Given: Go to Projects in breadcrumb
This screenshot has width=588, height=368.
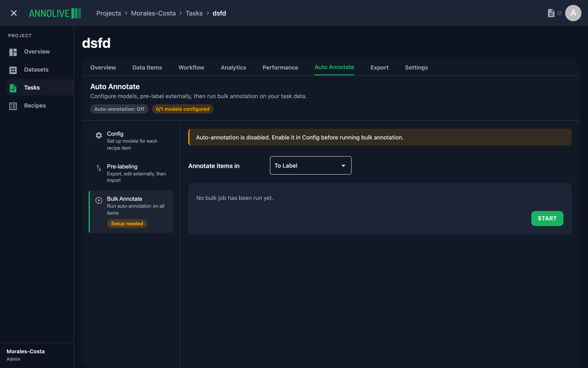Looking at the screenshot, I should pyautogui.click(x=109, y=13).
